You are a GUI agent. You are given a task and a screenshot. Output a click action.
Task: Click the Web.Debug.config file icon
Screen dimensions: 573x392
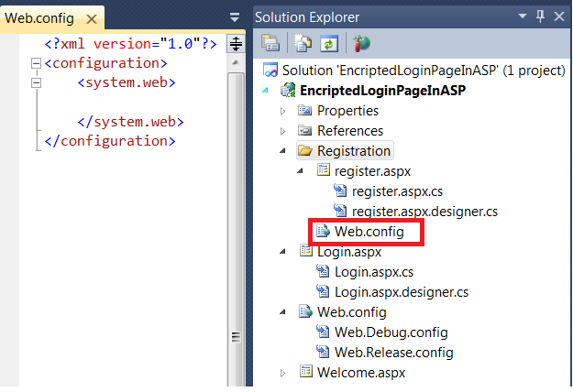323,332
